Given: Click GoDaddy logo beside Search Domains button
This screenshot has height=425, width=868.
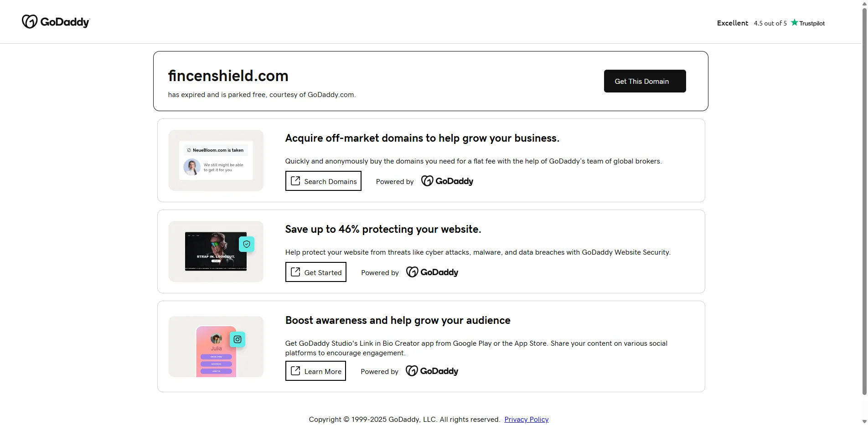Looking at the screenshot, I should (x=446, y=180).
